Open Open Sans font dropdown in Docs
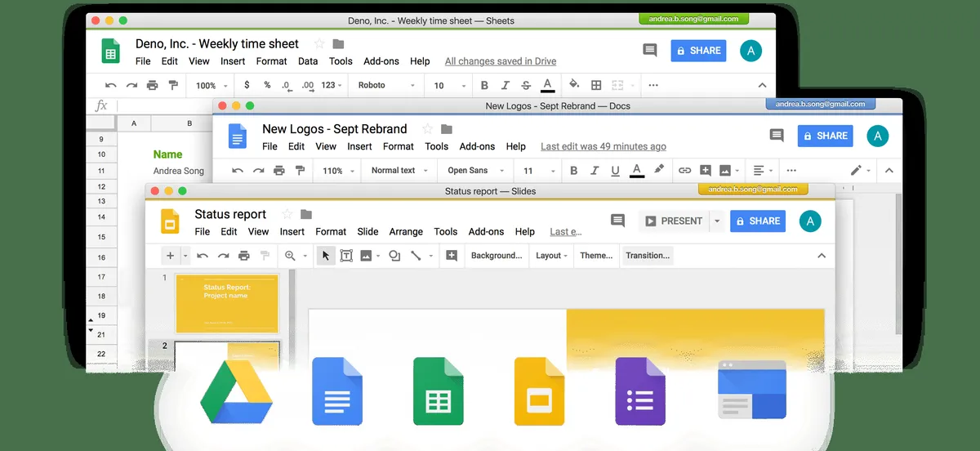The image size is (980, 451). [x=474, y=171]
